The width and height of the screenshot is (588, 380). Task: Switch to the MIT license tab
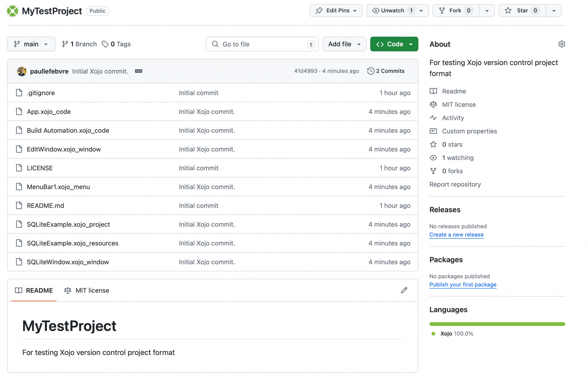87,290
